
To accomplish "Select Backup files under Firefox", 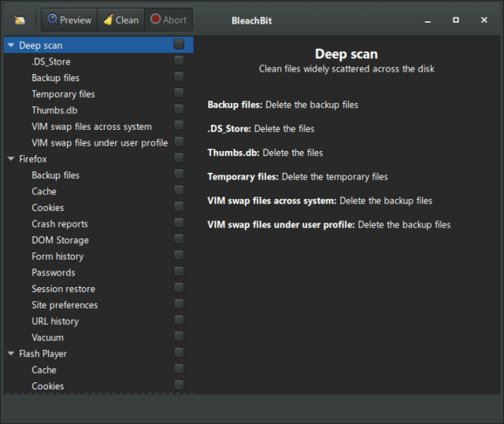I will 98,175.
